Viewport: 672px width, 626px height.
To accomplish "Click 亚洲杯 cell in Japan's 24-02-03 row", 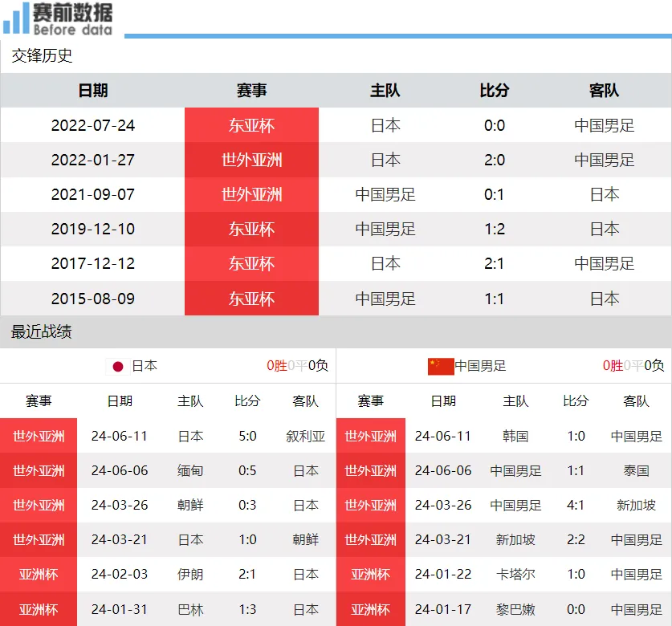I will pos(39,574).
